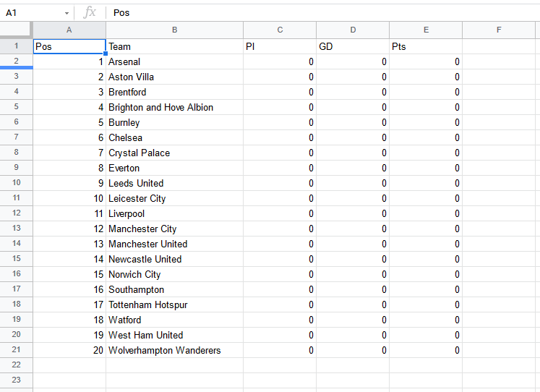Select the Burnley cell
Screen dimensions: 540x392
click(x=175, y=122)
